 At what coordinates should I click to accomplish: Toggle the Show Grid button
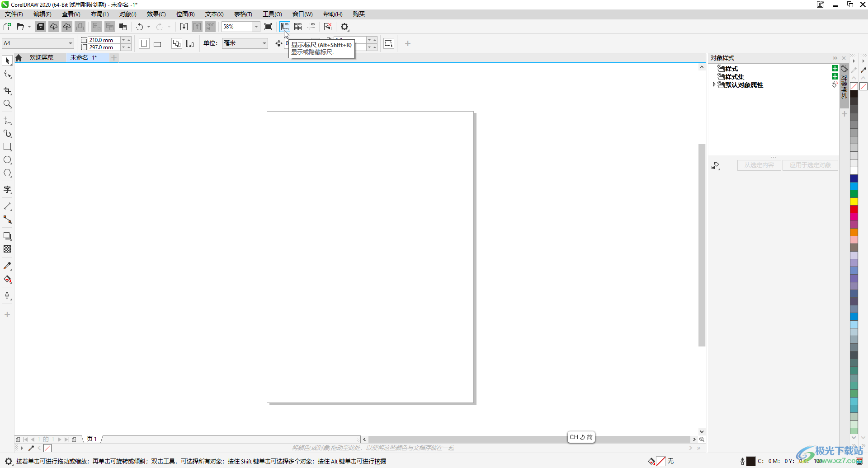tap(298, 27)
